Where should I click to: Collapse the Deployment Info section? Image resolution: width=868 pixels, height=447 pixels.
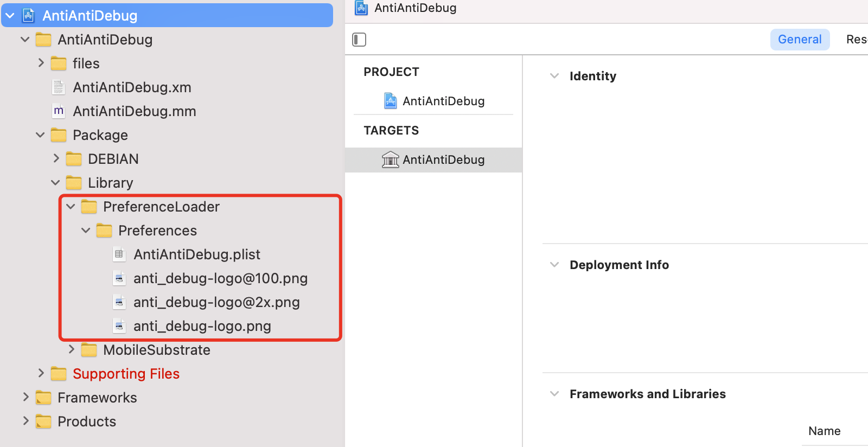click(554, 265)
